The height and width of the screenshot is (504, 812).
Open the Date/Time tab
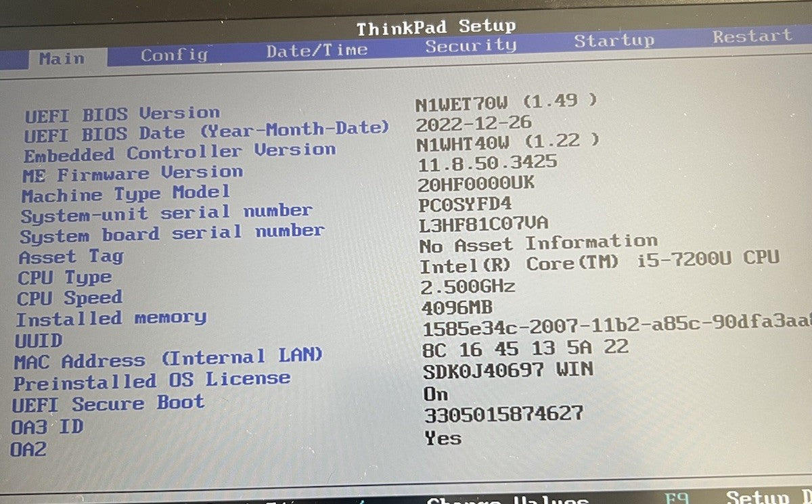coord(317,51)
